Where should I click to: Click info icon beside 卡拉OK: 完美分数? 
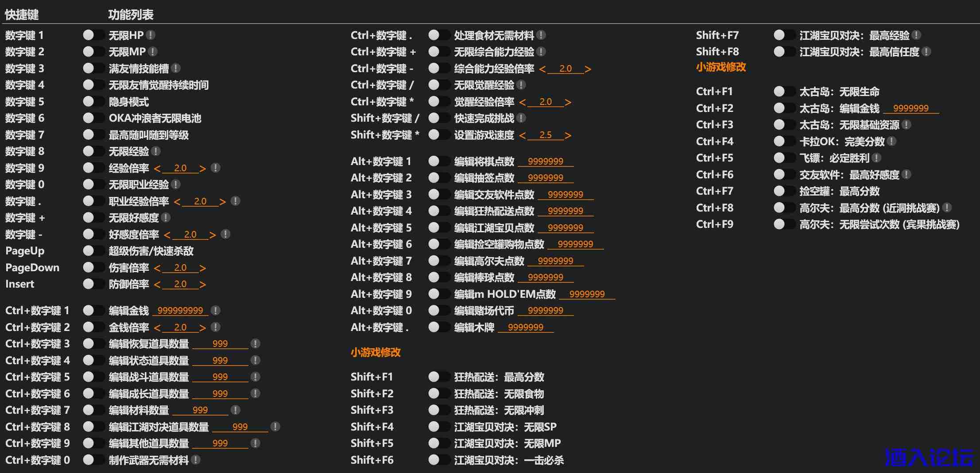pos(892,141)
